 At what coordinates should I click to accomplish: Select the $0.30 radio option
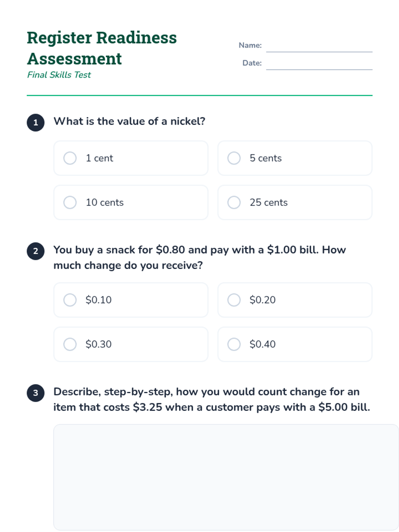tap(70, 344)
